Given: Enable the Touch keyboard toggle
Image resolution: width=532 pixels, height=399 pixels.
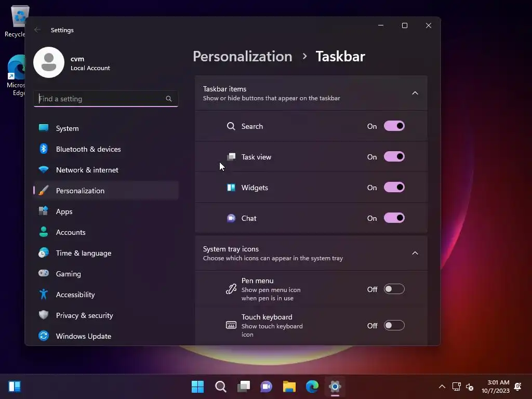Looking at the screenshot, I should coord(394,325).
